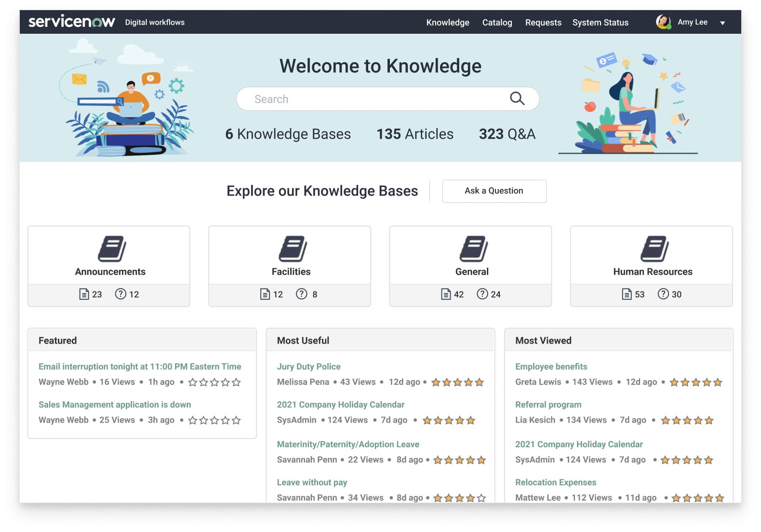Go to System Status in navigation
Screen dimensions: 761x532
pos(600,23)
